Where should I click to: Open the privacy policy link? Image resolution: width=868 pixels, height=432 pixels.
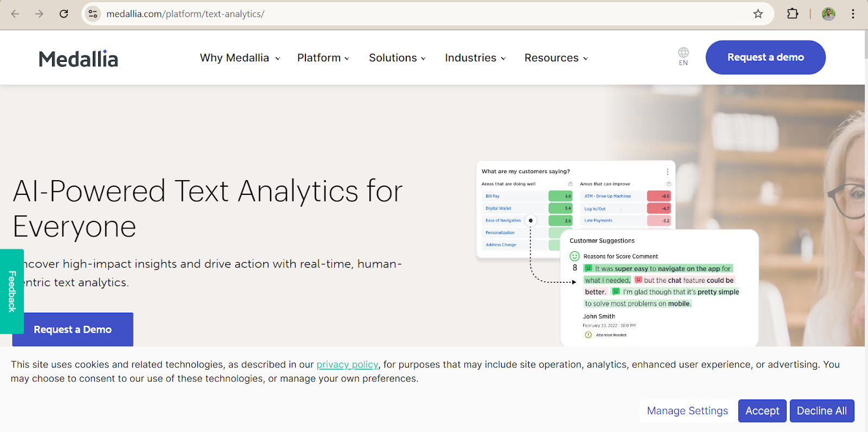(347, 365)
